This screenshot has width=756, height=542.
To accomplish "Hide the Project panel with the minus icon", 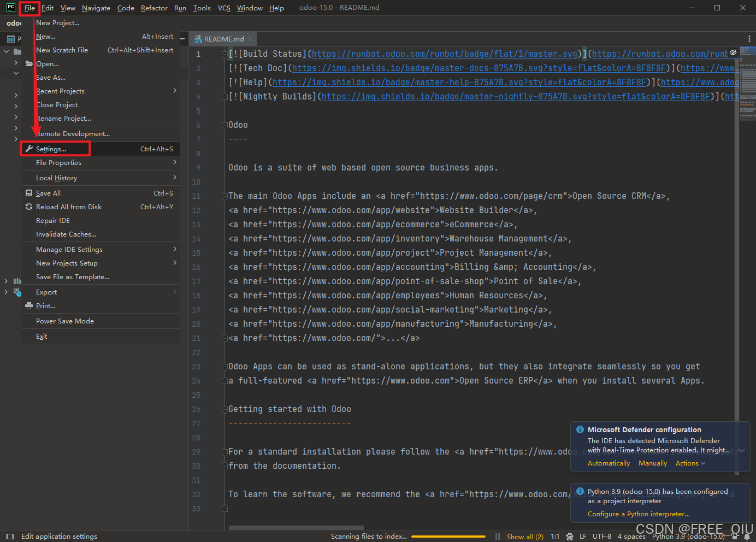I will click(x=183, y=39).
